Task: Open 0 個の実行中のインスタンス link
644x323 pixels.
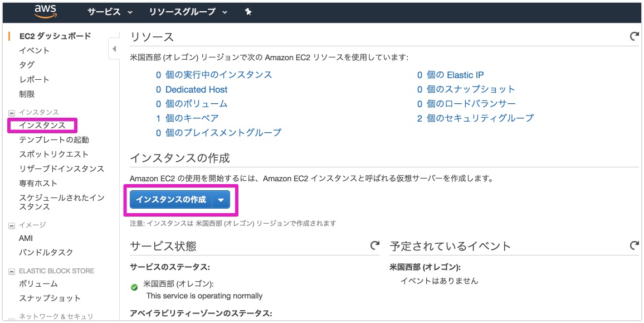Action: click(213, 75)
